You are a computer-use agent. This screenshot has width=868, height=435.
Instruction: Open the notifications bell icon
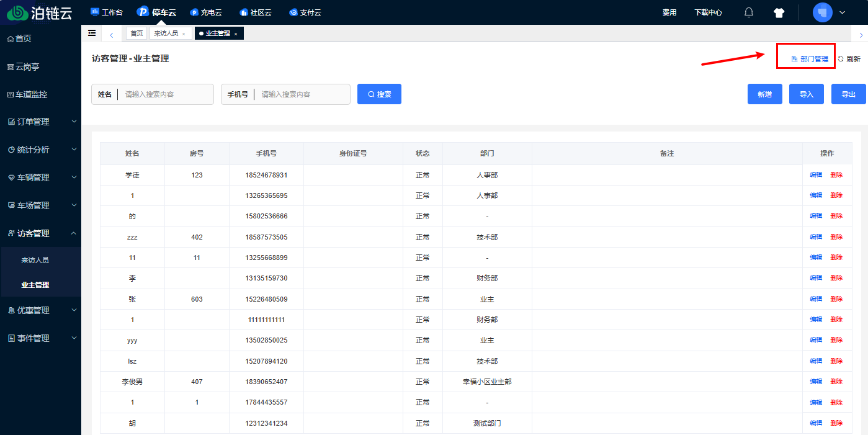pos(749,12)
